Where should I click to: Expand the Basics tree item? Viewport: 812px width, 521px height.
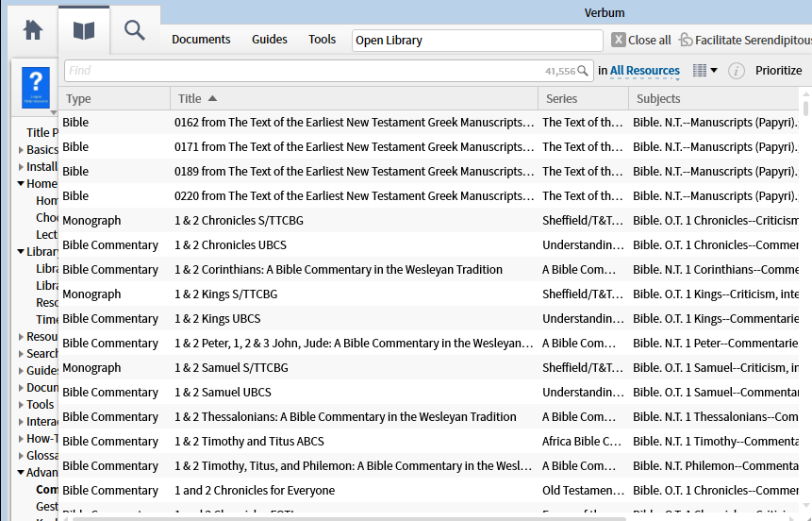pyautogui.click(x=21, y=150)
